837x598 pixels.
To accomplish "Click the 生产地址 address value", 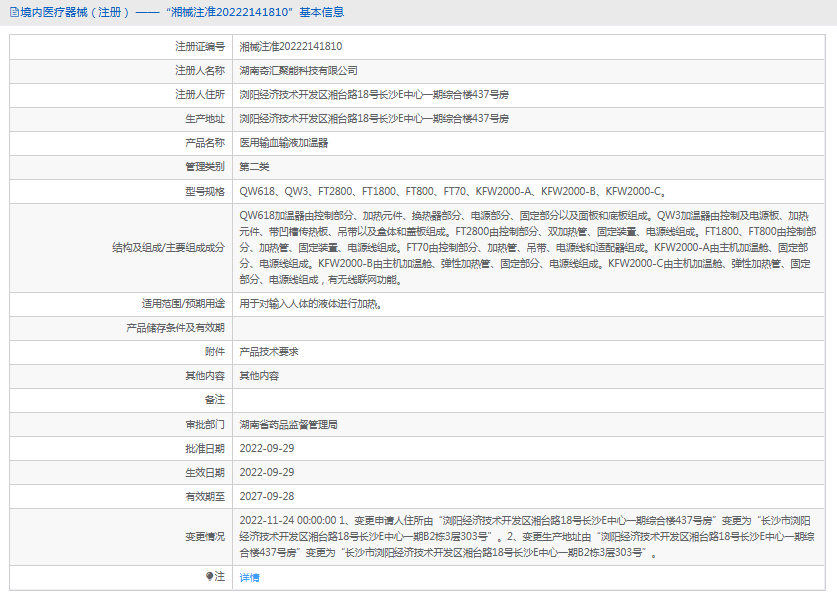I will tap(374, 119).
